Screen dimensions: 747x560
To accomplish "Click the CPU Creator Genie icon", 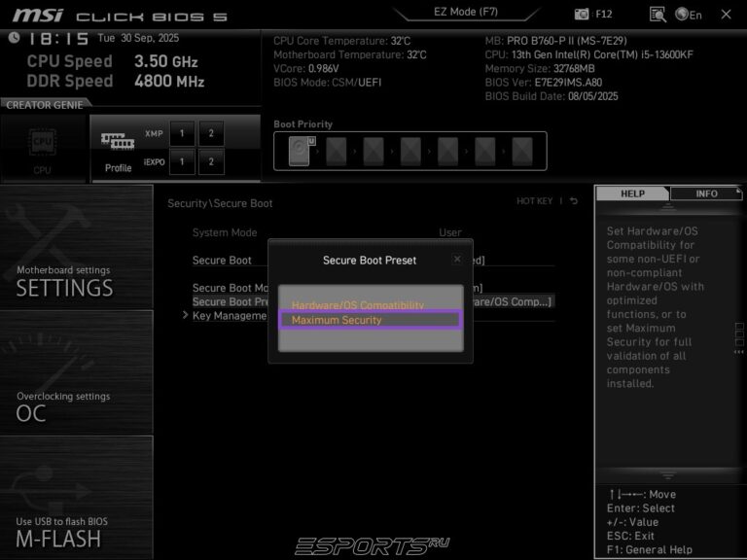I will click(43, 147).
